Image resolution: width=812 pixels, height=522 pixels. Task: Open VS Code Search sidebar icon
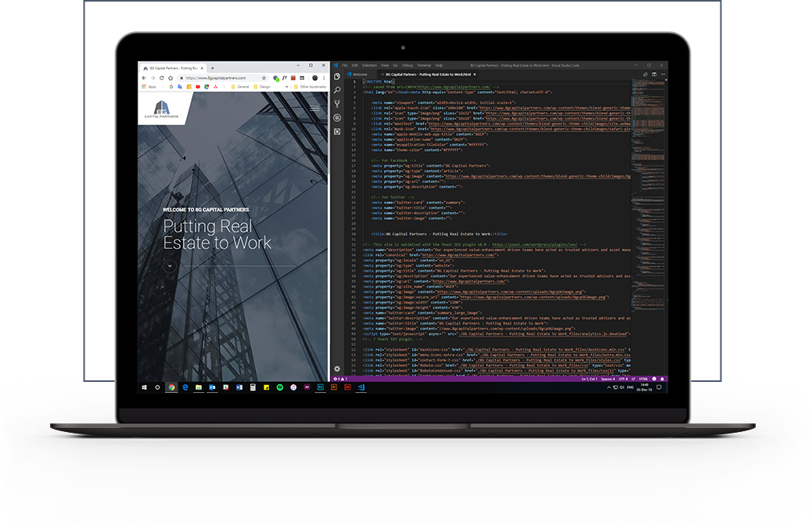(x=337, y=90)
